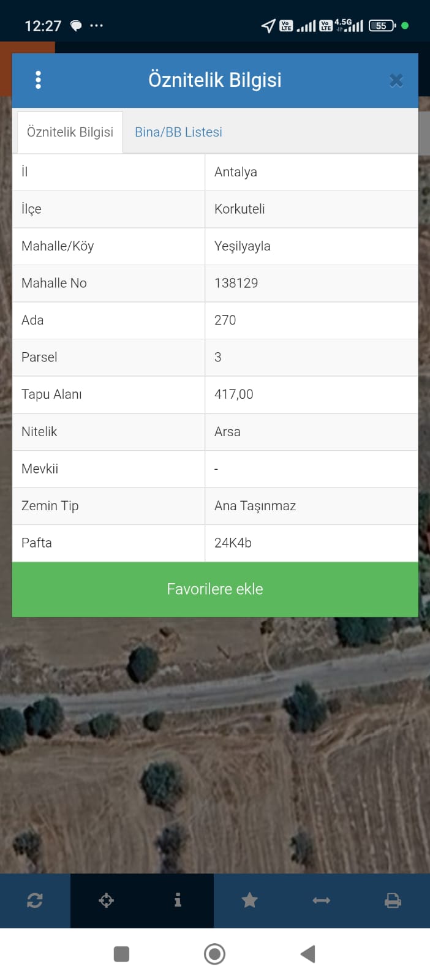Tap the Tapu Alanı value 417,00
This screenshot has width=430, height=980.
point(234,394)
